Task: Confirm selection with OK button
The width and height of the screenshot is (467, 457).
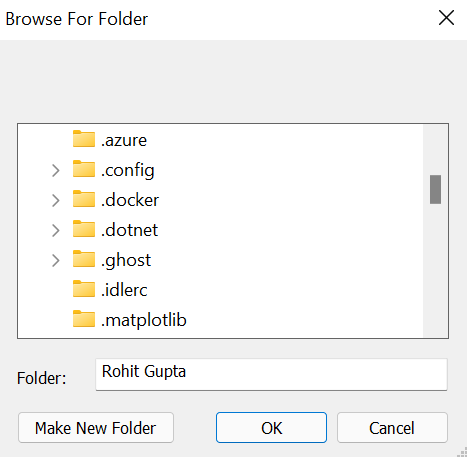Action: (271, 428)
